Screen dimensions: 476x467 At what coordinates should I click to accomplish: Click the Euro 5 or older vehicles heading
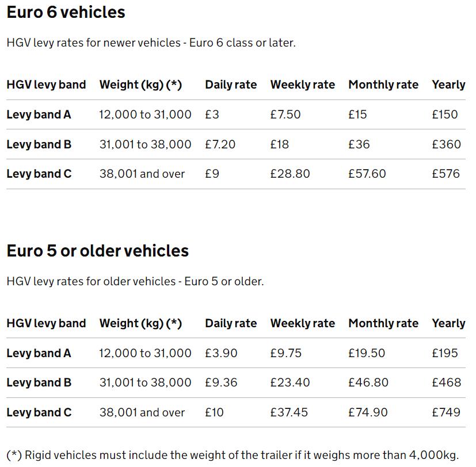tap(97, 251)
